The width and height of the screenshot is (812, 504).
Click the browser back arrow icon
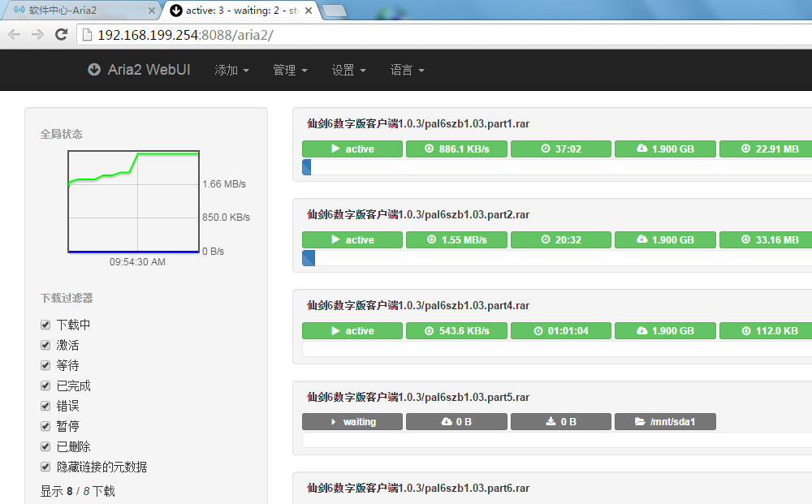(15, 34)
